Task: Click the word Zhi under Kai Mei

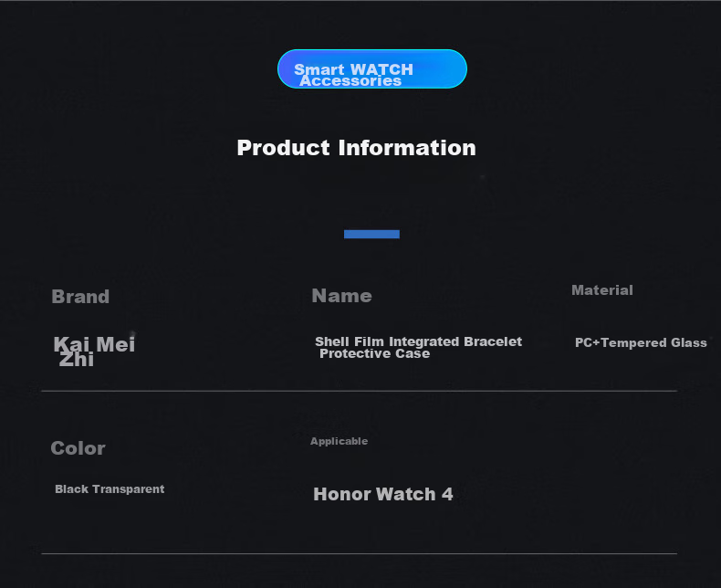Action: (77, 360)
